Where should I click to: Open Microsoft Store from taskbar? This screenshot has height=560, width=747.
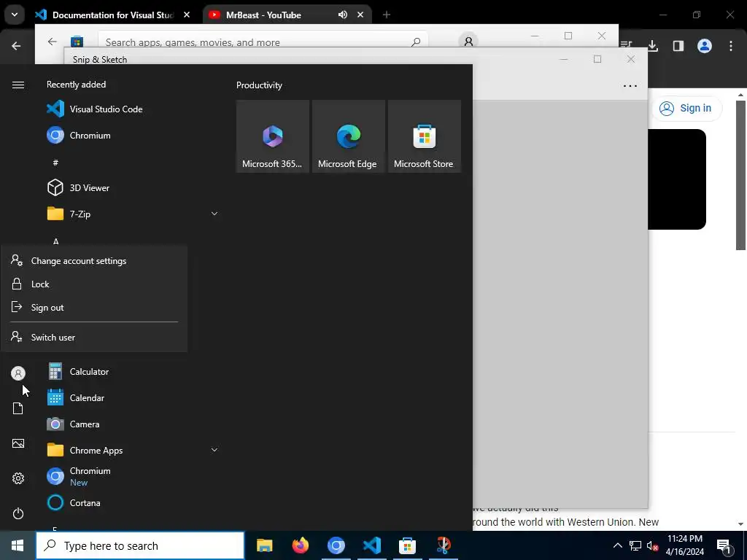point(407,545)
